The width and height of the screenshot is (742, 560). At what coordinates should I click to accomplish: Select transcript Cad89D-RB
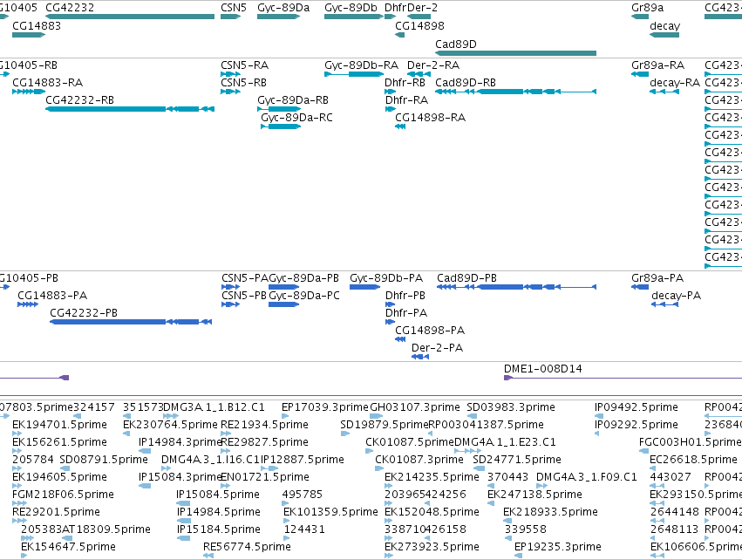point(516,92)
